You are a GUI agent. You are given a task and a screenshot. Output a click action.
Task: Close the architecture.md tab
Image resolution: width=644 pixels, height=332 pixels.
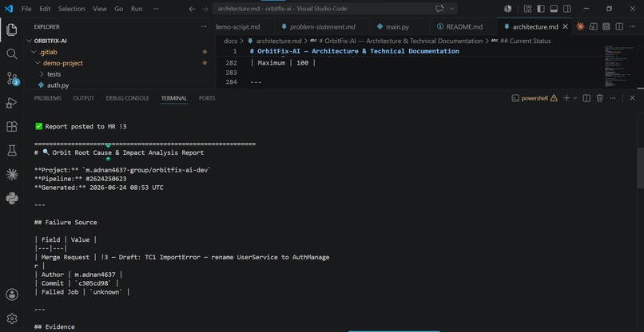(x=565, y=26)
